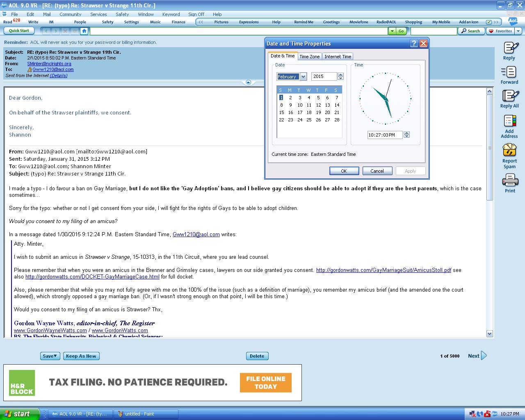Open the Sign Off menu

tap(196, 14)
